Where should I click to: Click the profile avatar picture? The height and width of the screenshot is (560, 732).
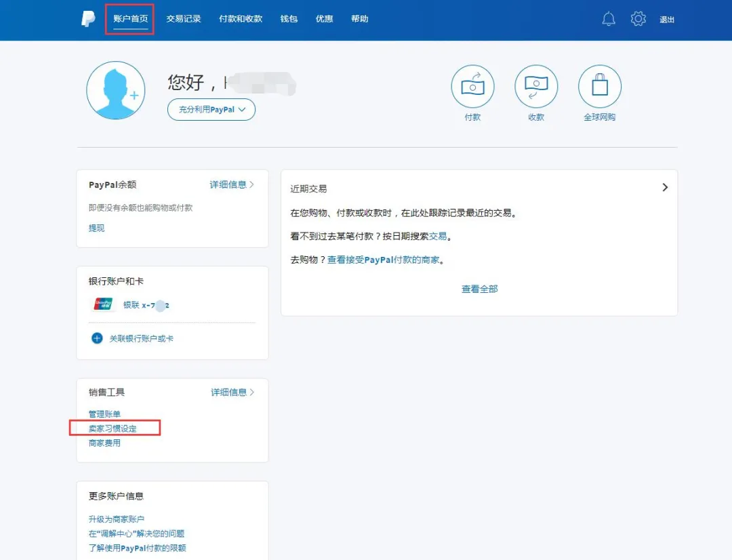click(116, 90)
